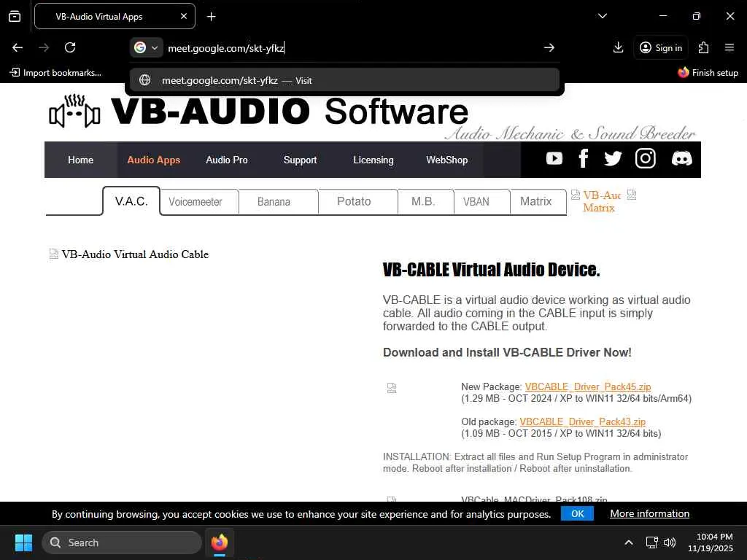Click inside the address bar field
The width and height of the screenshot is (747, 560).
(352, 47)
